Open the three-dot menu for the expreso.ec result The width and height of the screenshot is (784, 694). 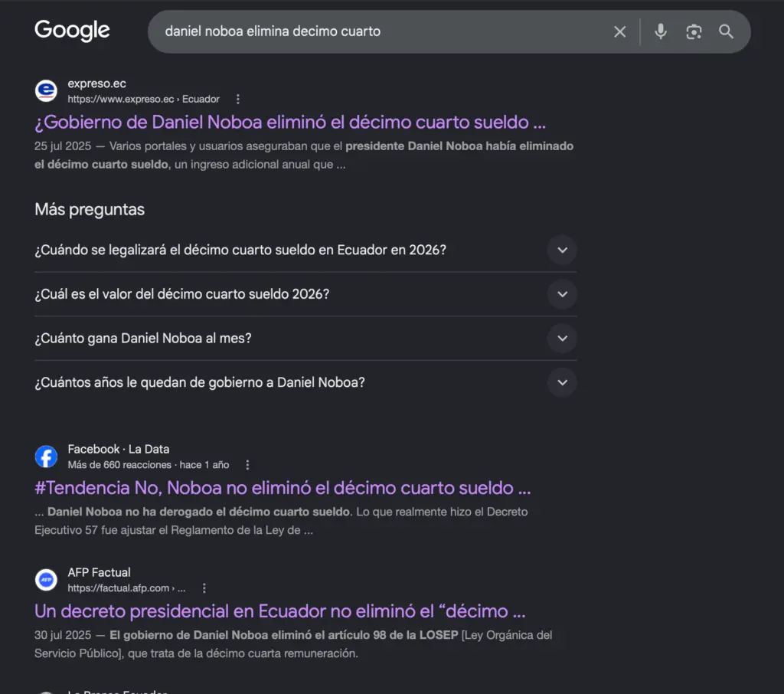click(238, 99)
